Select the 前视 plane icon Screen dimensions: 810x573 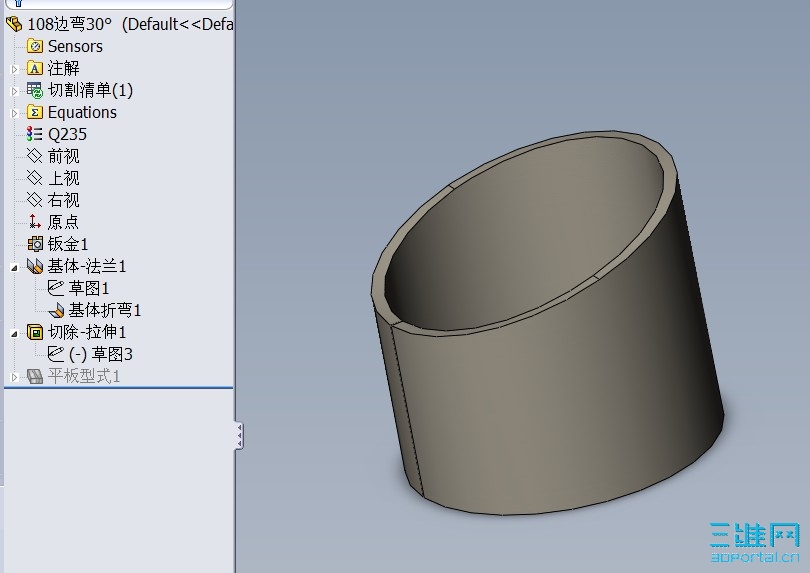(x=35, y=156)
